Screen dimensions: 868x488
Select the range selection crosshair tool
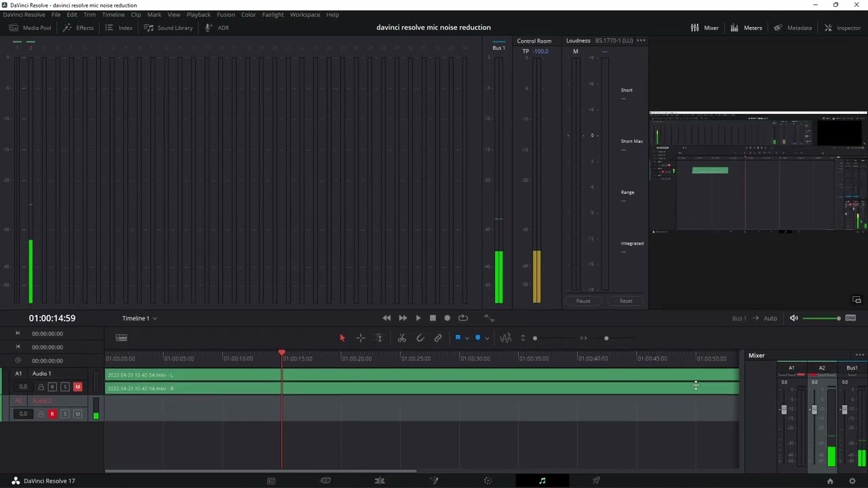[361, 338]
